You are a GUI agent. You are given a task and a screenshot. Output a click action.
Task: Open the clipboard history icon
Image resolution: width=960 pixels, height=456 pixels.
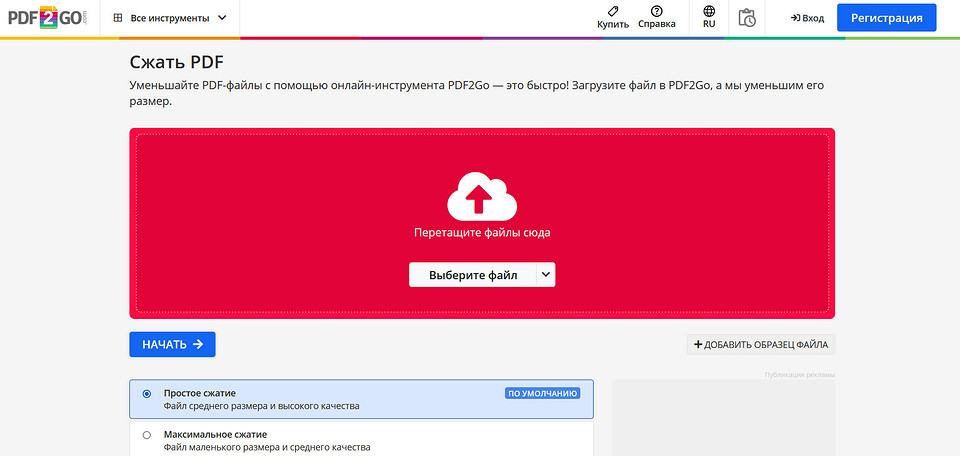pyautogui.click(x=747, y=18)
